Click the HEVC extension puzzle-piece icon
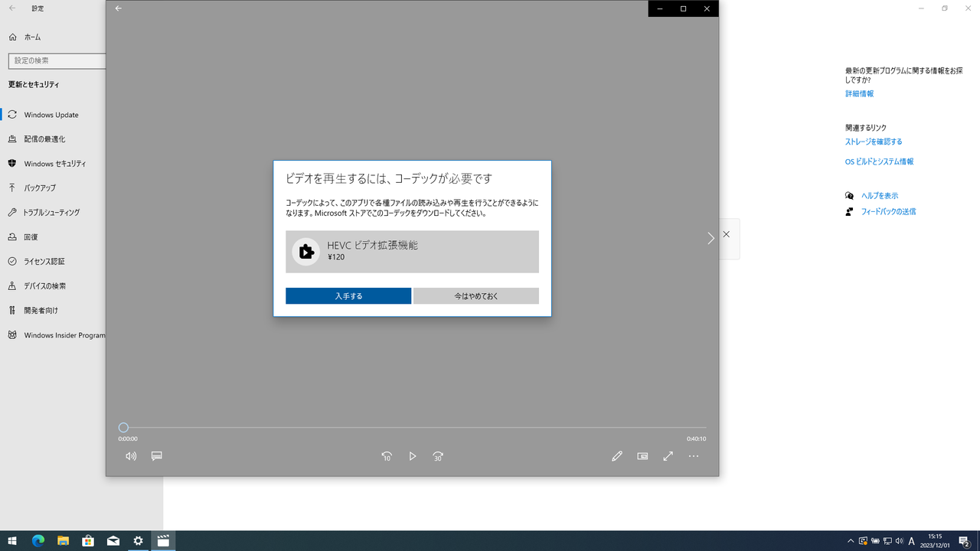 (306, 252)
